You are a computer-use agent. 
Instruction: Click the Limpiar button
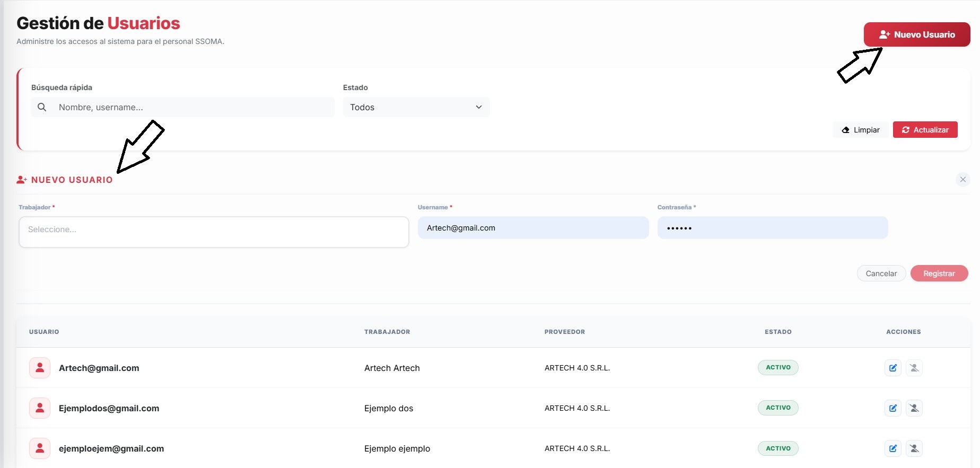[x=861, y=130]
